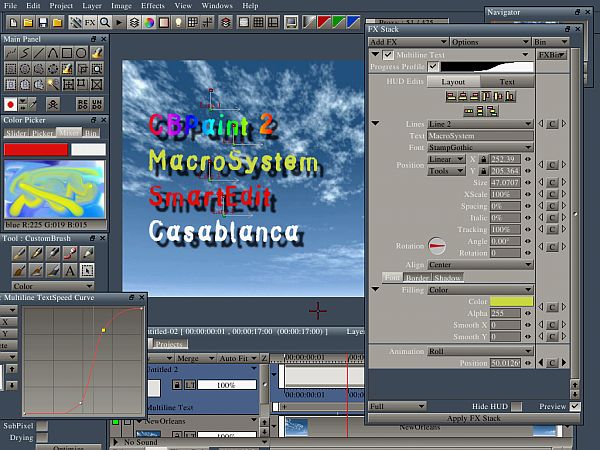Toggle the Preview checkbox
Image resolution: width=600 pixels, height=450 pixels.
575,406
